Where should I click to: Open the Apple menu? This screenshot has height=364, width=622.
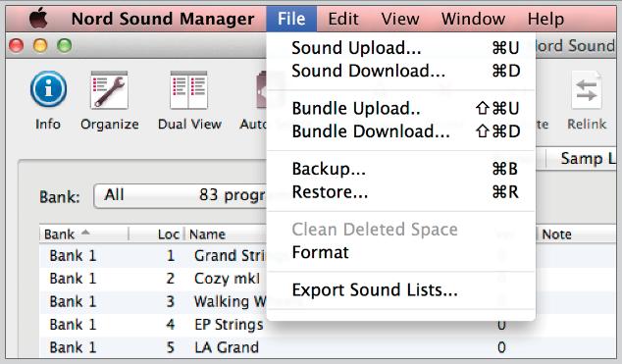(38, 19)
